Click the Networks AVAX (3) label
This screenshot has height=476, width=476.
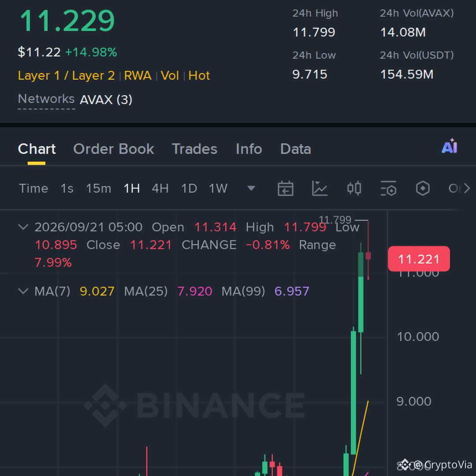(75, 99)
